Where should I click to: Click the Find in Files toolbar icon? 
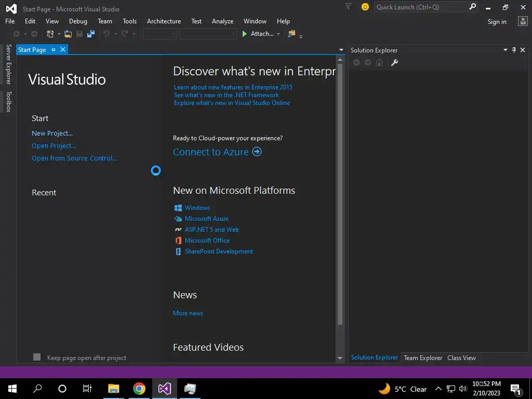click(291, 34)
